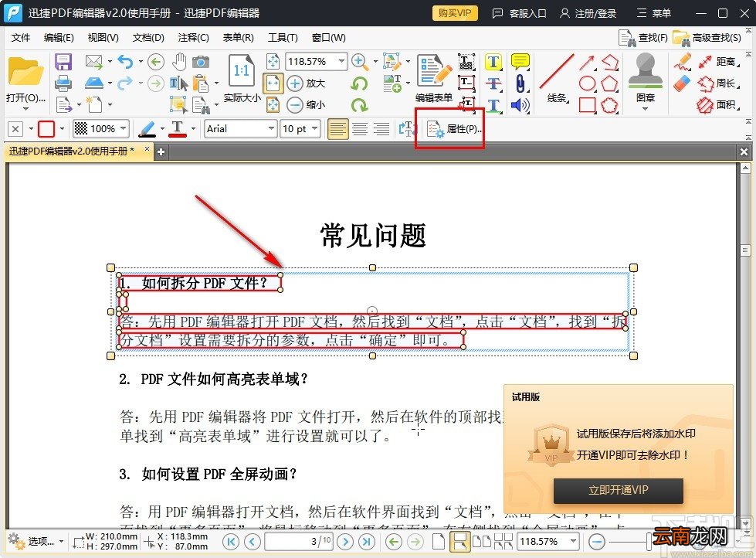756x558 pixels.
Task: Expand the Stamp (图章) dropdown arrow
Action: pyautogui.click(x=645, y=109)
